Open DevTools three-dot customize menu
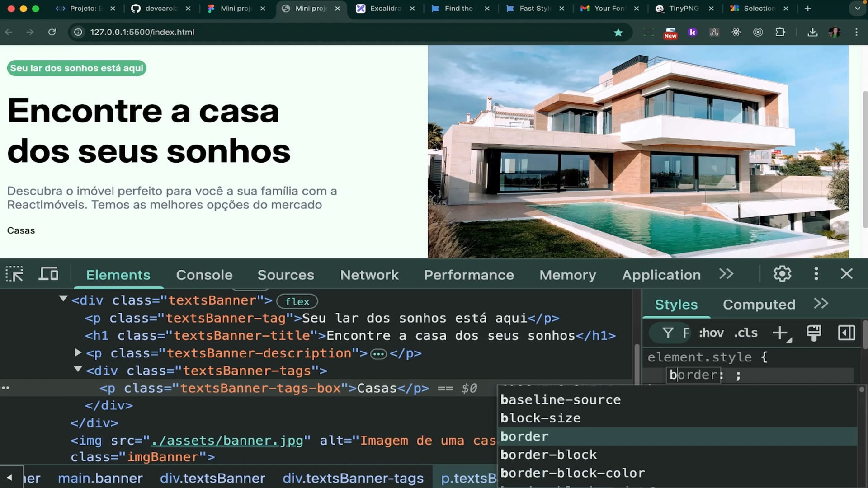This screenshot has width=868, height=488. (x=816, y=274)
